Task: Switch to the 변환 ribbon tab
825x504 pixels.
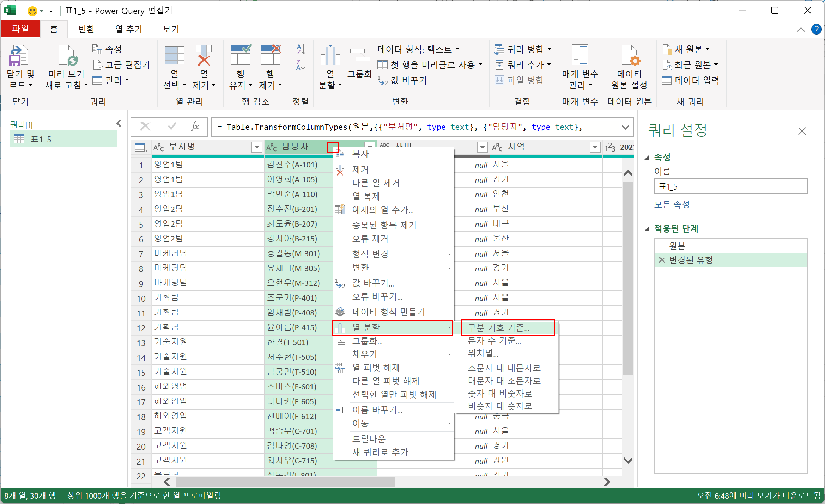Action: point(86,29)
